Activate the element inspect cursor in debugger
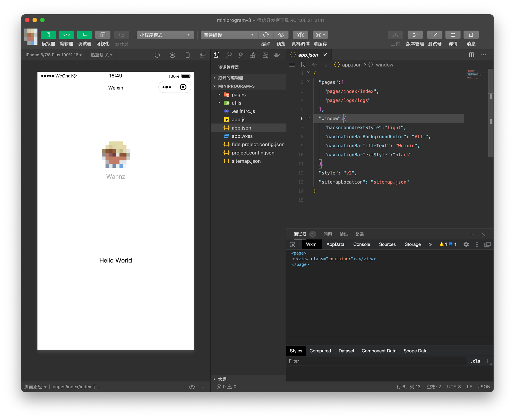515x420 pixels. (x=293, y=244)
